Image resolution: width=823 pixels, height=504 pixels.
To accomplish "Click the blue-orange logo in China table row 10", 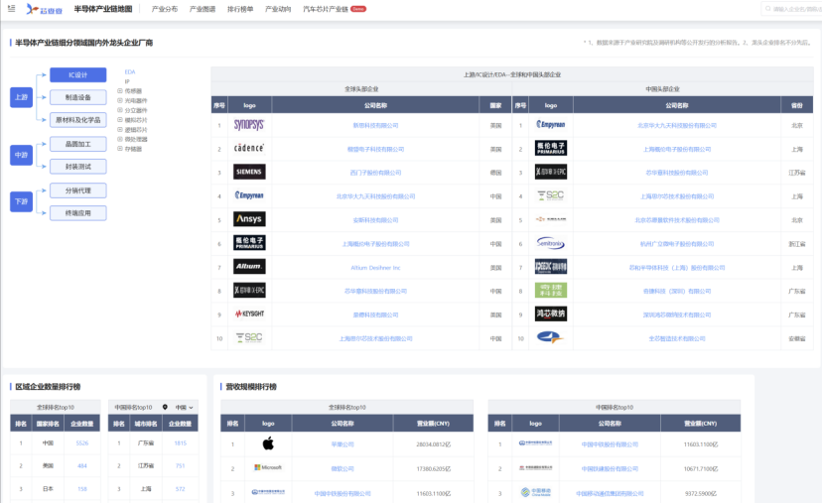I will pyautogui.click(x=550, y=337).
